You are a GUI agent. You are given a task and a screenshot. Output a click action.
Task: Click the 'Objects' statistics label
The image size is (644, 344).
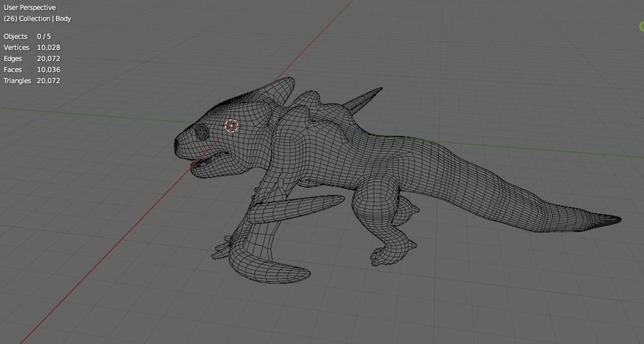pos(15,36)
